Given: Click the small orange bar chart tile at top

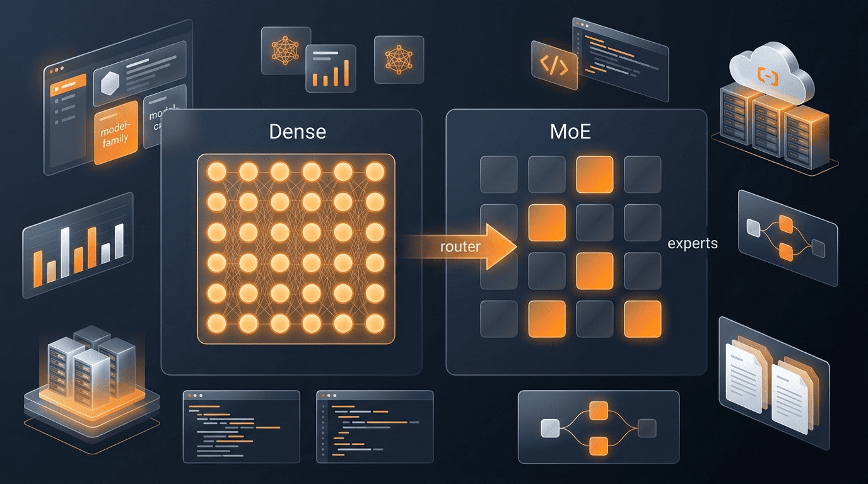Looking at the screenshot, I should (330, 69).
